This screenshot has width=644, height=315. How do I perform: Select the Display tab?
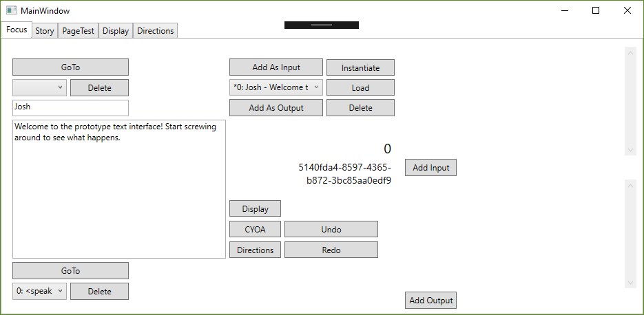(116, 31)
